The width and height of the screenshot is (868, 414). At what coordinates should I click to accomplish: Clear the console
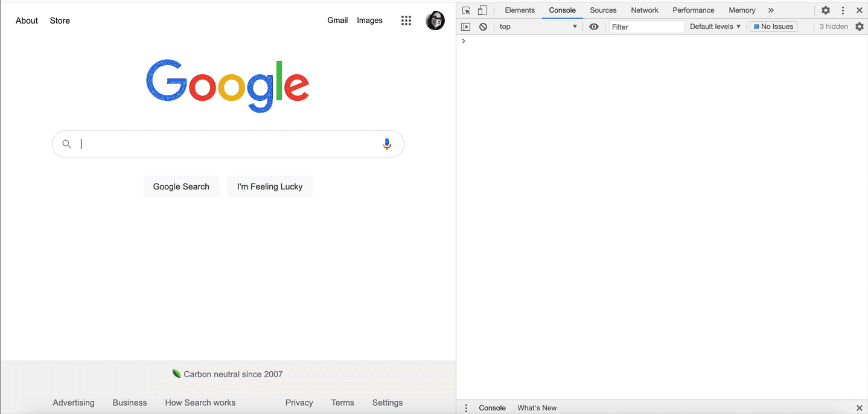click(x=483, y=27)
